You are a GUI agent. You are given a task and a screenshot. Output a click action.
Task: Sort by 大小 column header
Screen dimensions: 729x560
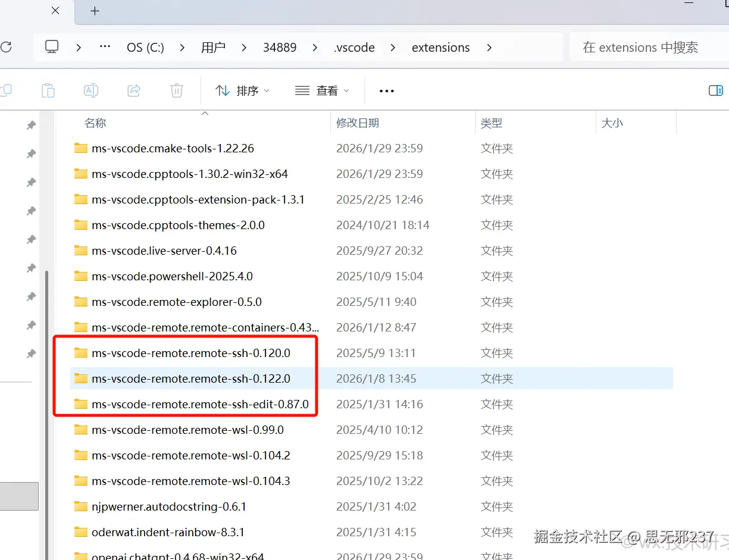[x=612, y=123]
